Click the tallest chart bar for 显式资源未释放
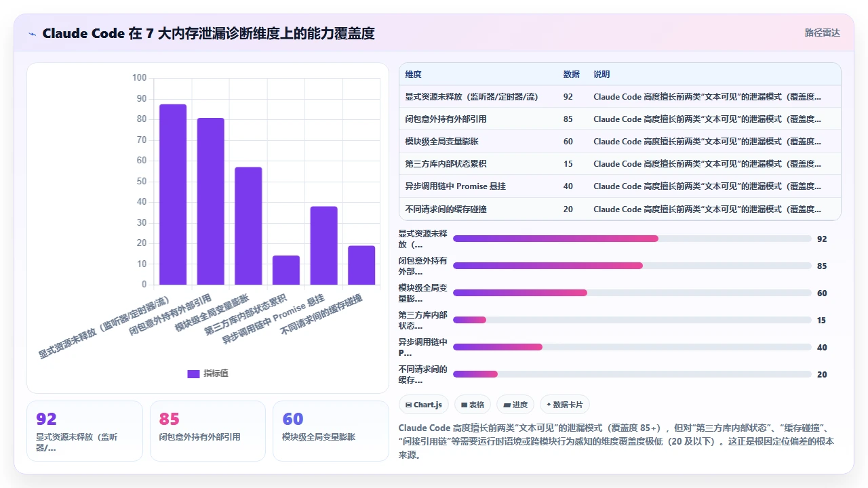Image resolution: width=868 pixels, height=488 pixels. [x=173, y=195]
